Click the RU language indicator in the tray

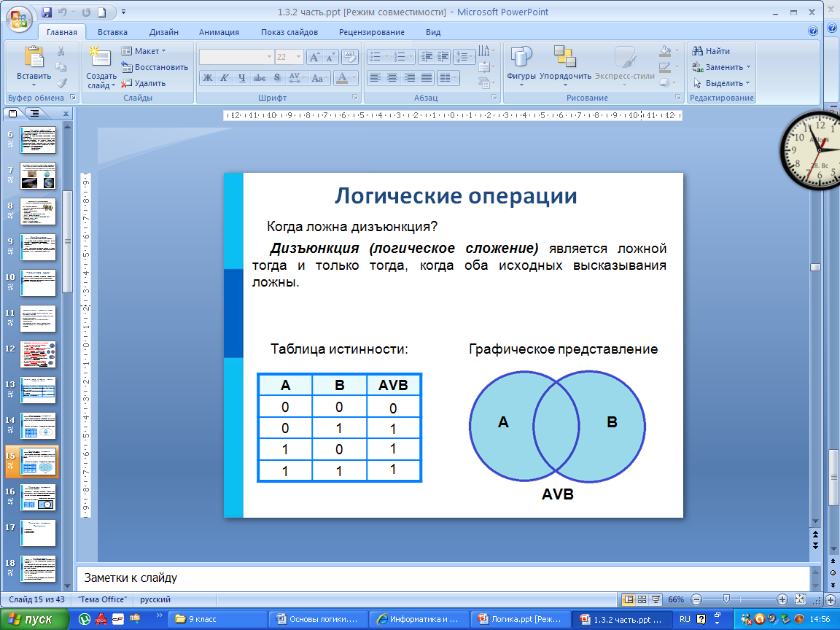(685, 619)
